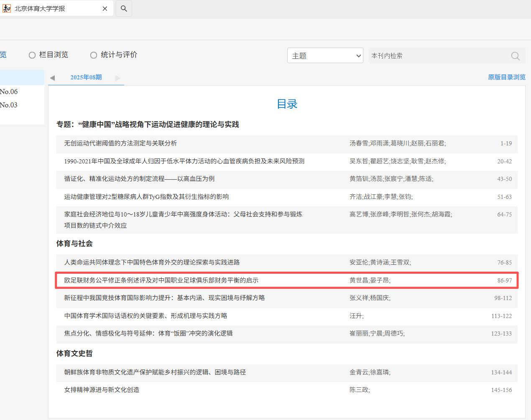
Task: Open article 循证化、精准化运动处方的制定流程
Action: pyautogui.click(x=139, y=179)
